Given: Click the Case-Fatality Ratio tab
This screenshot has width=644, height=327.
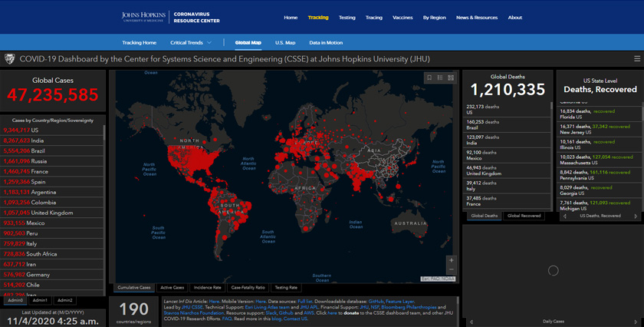Looking at the screenshot, I should (x=248, y=287).
